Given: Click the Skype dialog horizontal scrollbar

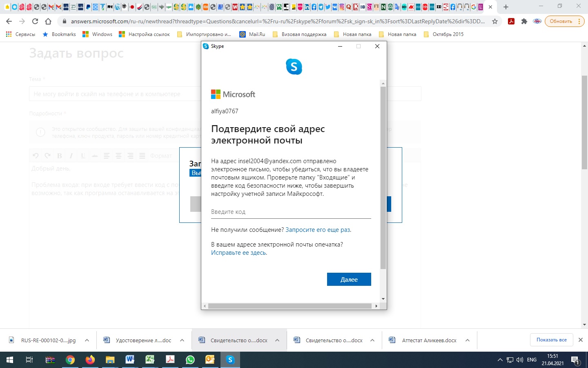Looking at the screenshot, I should tap(290, 306).
